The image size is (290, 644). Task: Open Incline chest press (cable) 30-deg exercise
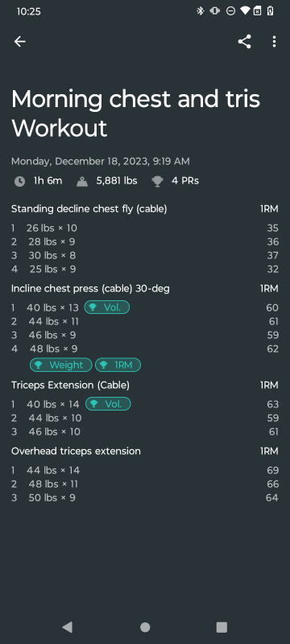click(x=90, y=289)
